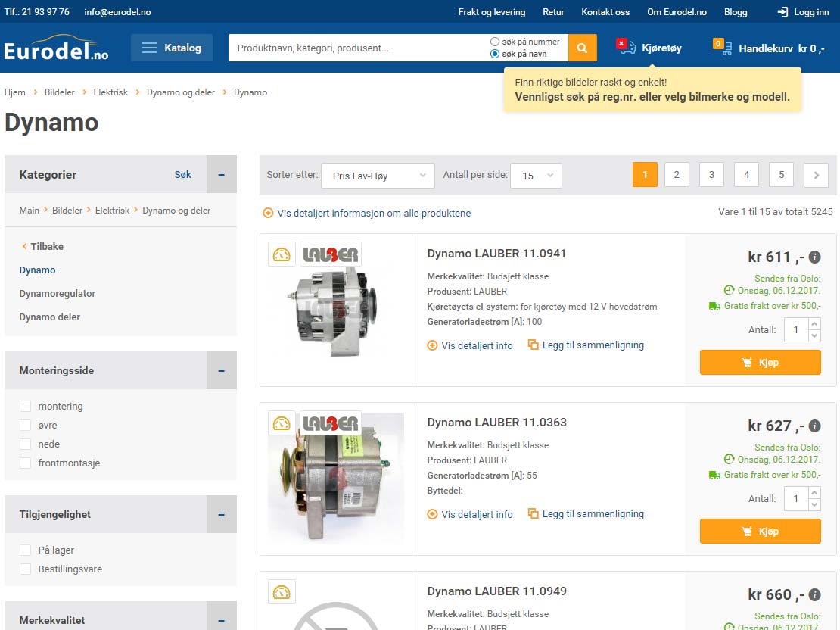Open 'Frakt og levering' in top menu
The width and height of the screenshot is (840, 630).
coord(492,12)
